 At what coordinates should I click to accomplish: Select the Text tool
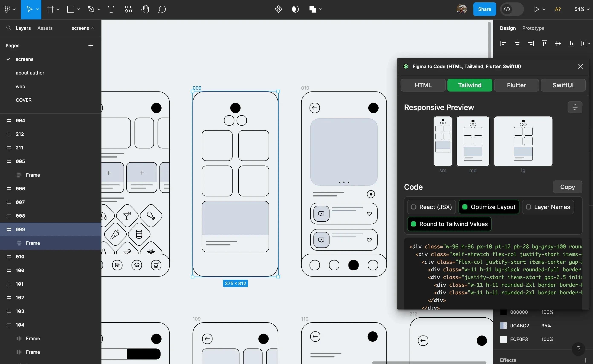[111, 9]
